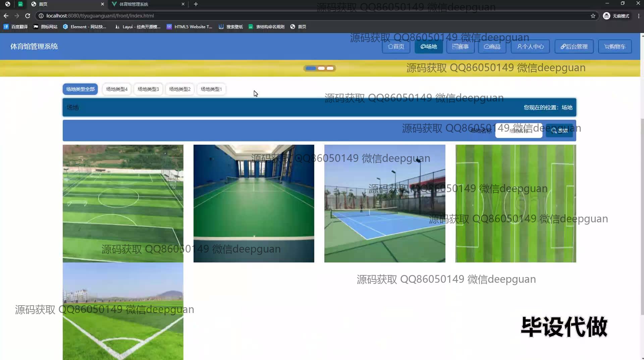
Task: Open the blue tennis court thumbnail
Action: tap(385, 204)
